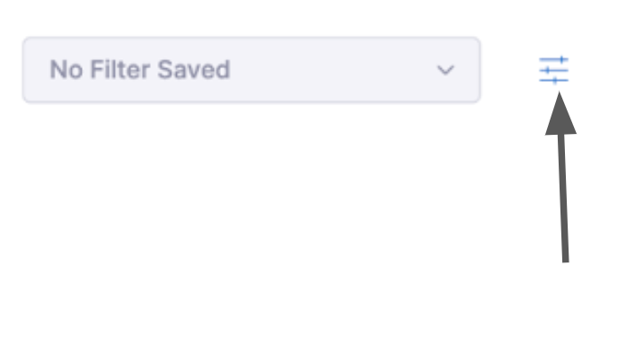
Task: Open the No Filter Saved dropdown
Action: (x=251, y=70)
